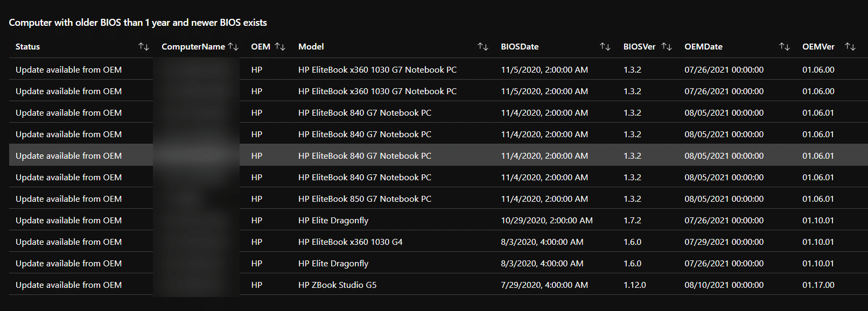Select the ComputerName column header label
This screenshot has width=868, height=311.
pyautogui.click(x=193, y=47)
